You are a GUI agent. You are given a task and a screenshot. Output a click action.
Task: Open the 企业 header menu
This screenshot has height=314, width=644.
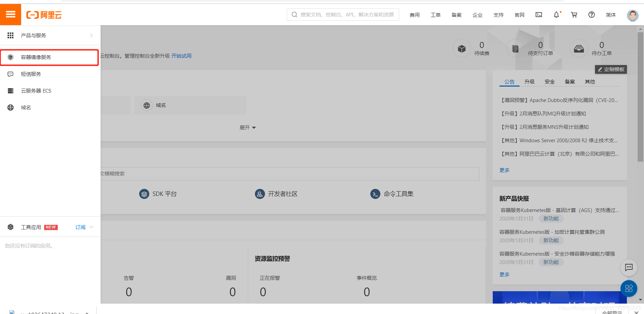coord(477,15)
